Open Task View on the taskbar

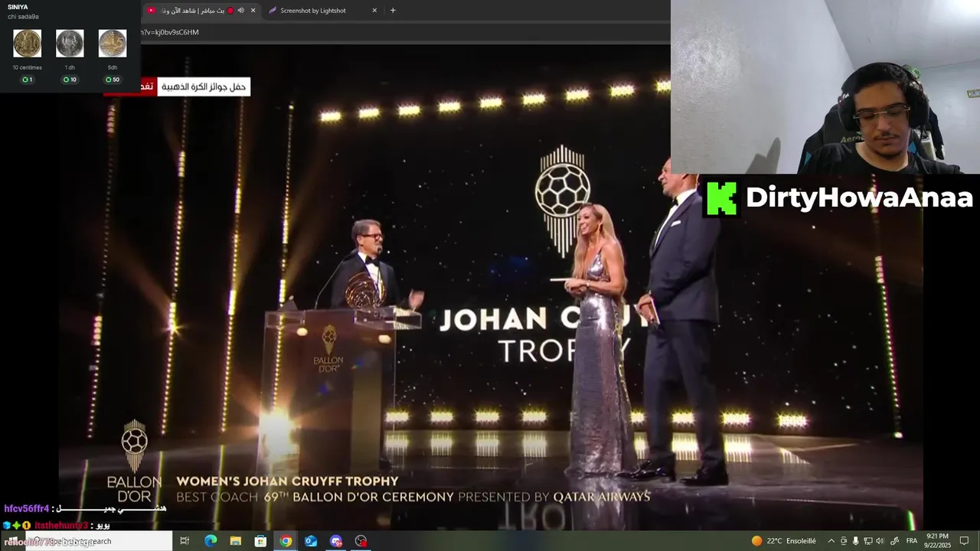click(x=185, y=541)
